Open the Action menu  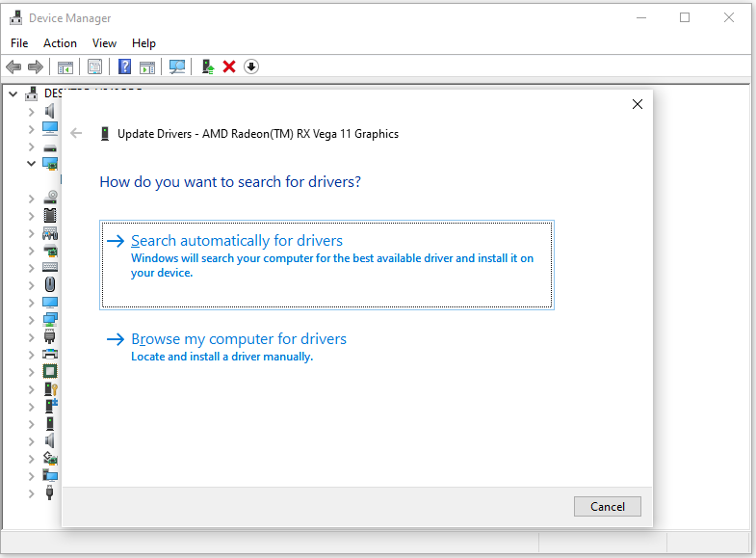[x=60, y=43]
